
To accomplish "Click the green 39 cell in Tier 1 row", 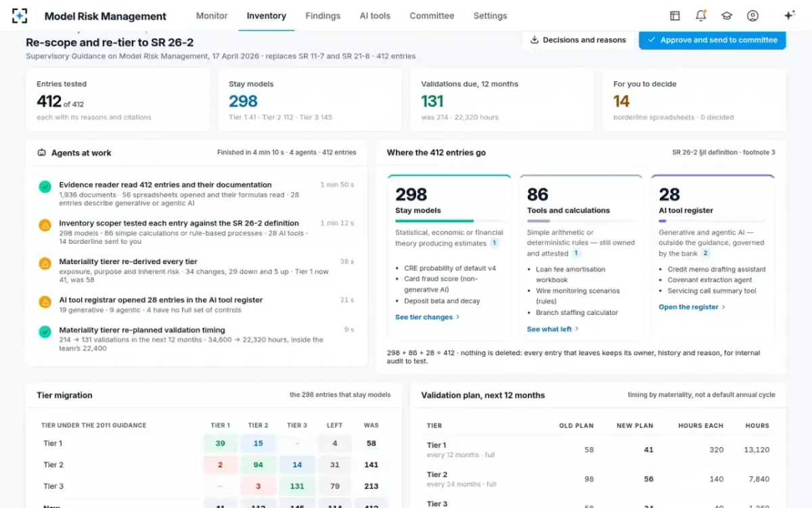I will coord(221,444).
